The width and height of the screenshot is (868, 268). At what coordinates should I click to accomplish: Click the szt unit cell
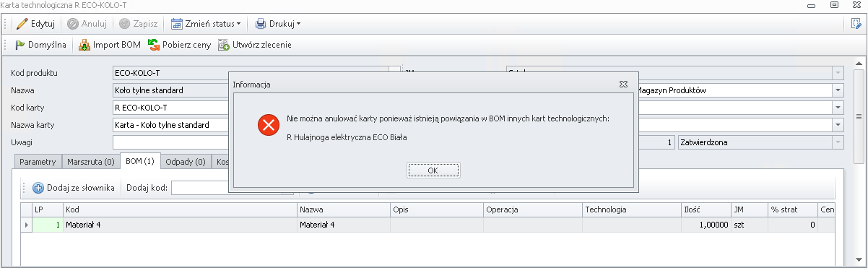pos(749,225)
